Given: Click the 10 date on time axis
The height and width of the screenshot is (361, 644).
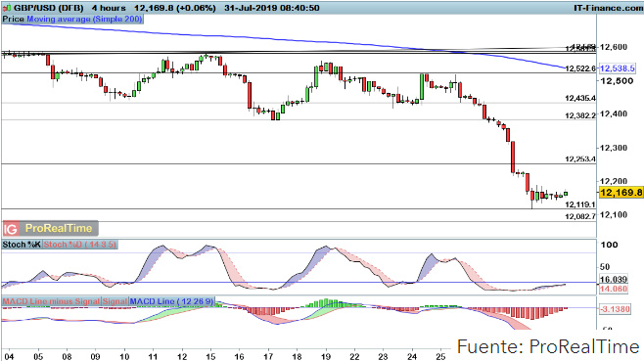Looking at the screenshot, I should click(124, 356).
